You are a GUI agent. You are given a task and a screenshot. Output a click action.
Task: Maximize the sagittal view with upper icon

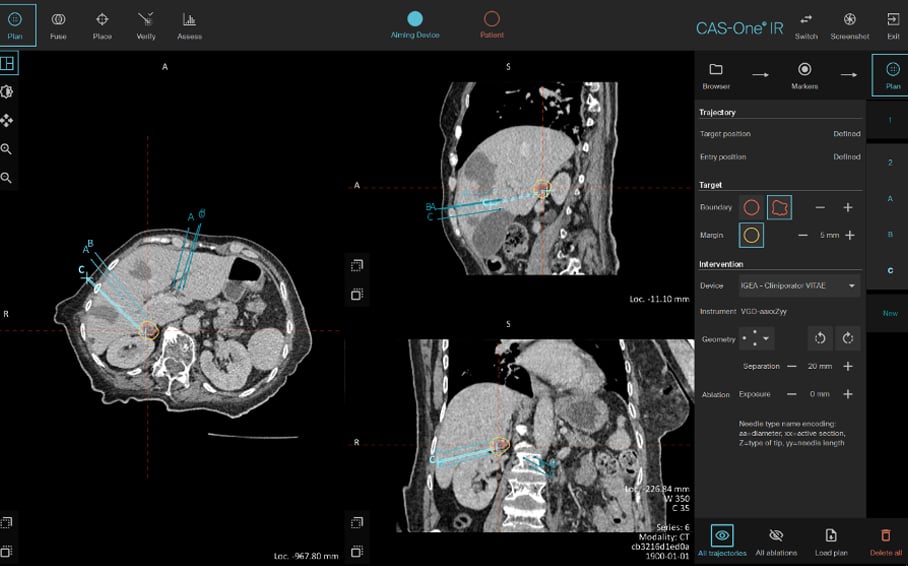(x=357, y=265)
